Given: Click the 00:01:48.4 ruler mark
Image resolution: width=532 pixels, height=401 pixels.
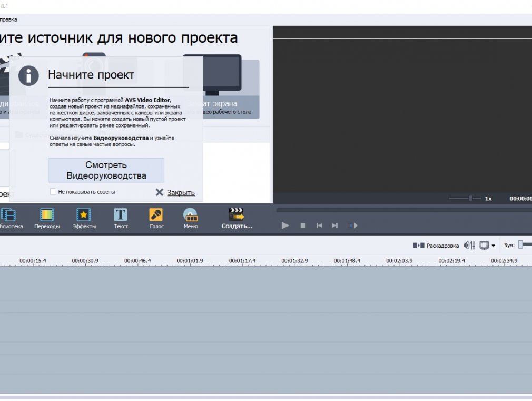Looking at the screenshot, I should point(347,261).
